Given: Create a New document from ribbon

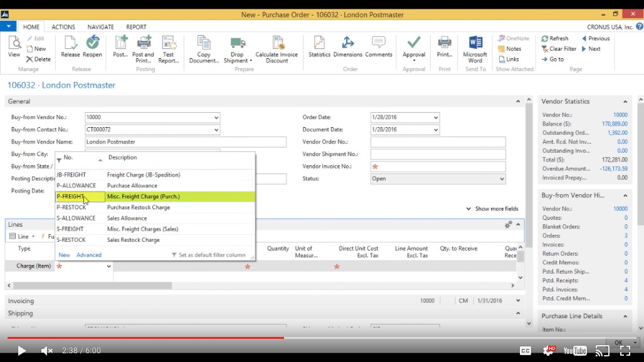Looking at the screenshot, I should [x=36, y=48].
